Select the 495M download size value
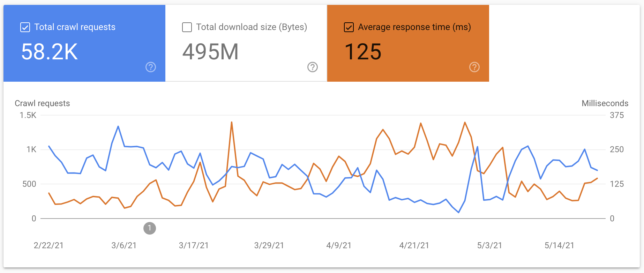644x273 pixels. (210, 52)
